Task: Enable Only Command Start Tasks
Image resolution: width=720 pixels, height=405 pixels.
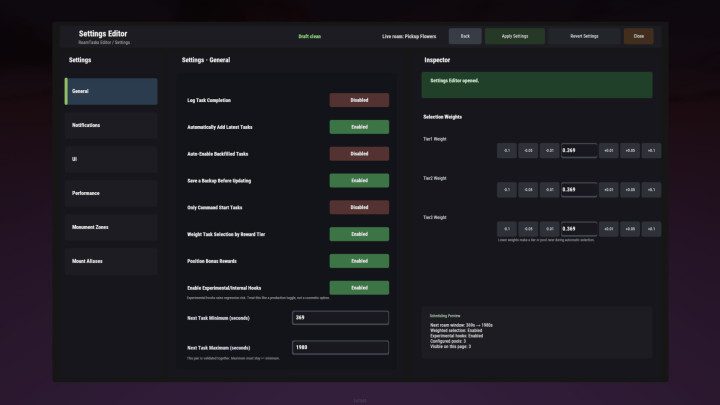Action: [359, 208]
